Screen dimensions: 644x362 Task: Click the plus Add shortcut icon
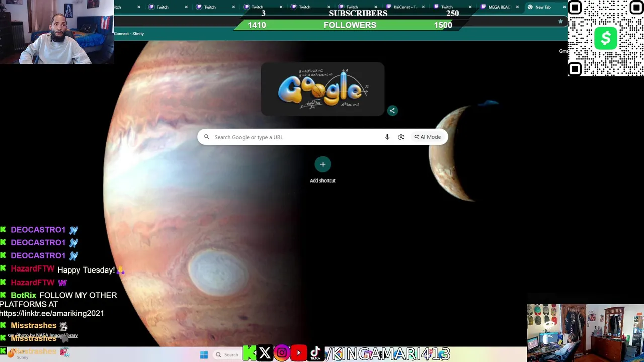pos(323,164)
